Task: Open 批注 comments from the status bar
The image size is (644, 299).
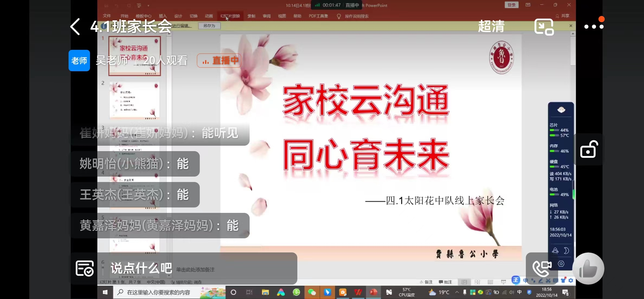Action: pos(446,282)
